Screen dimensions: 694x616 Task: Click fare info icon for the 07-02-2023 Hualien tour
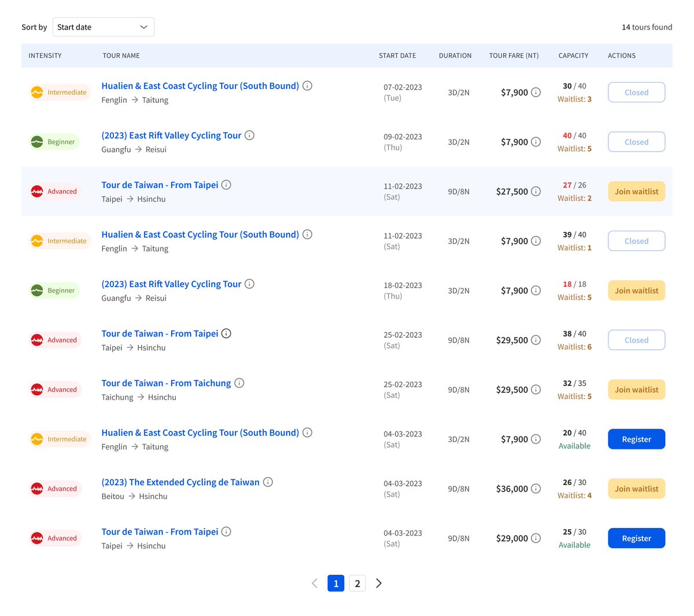pyautogui.click(x=536, y=93)
